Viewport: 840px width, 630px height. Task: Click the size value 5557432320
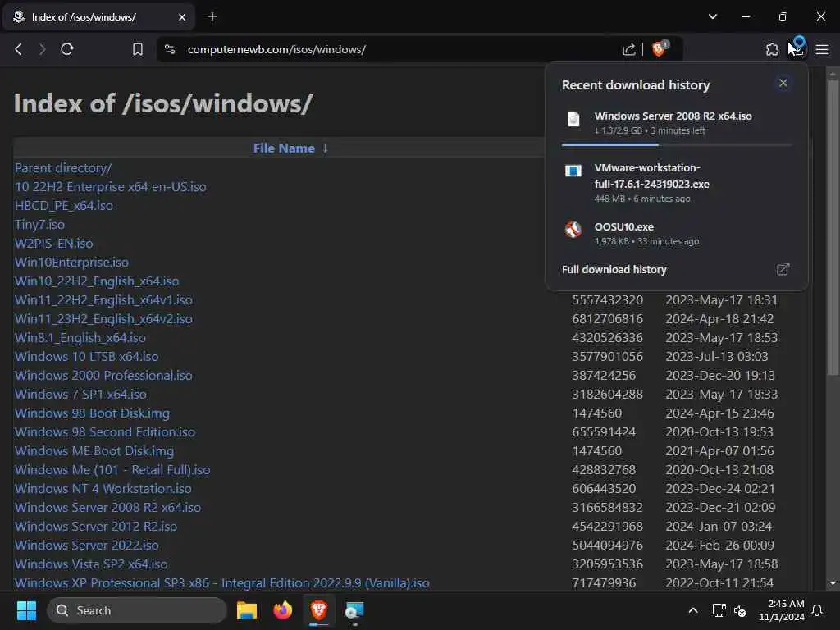click(608, 299)
